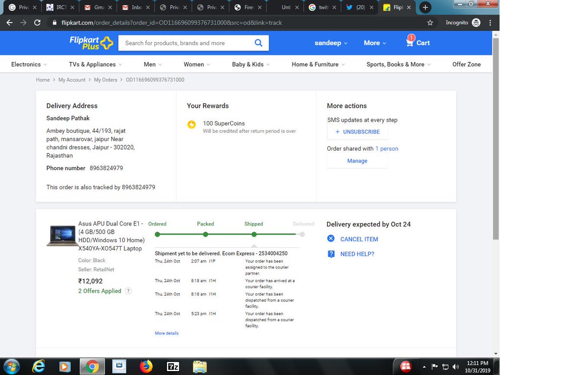Switch to the twitter Google search tab

pos(322,8)
